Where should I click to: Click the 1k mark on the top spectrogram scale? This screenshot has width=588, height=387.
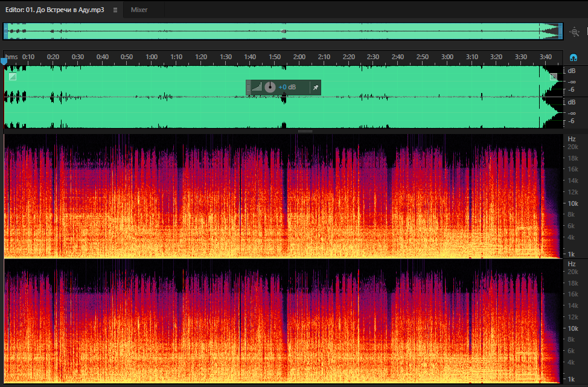click(572, 254)
